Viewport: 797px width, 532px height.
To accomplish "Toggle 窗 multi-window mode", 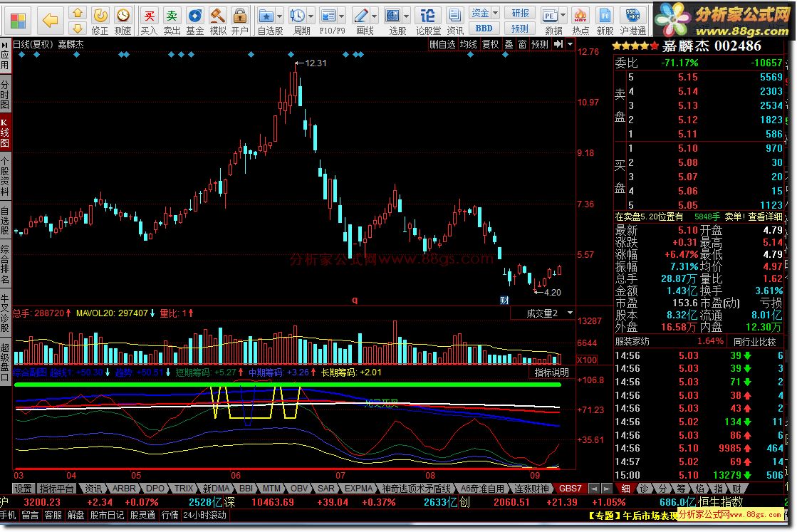I will 522,44.
